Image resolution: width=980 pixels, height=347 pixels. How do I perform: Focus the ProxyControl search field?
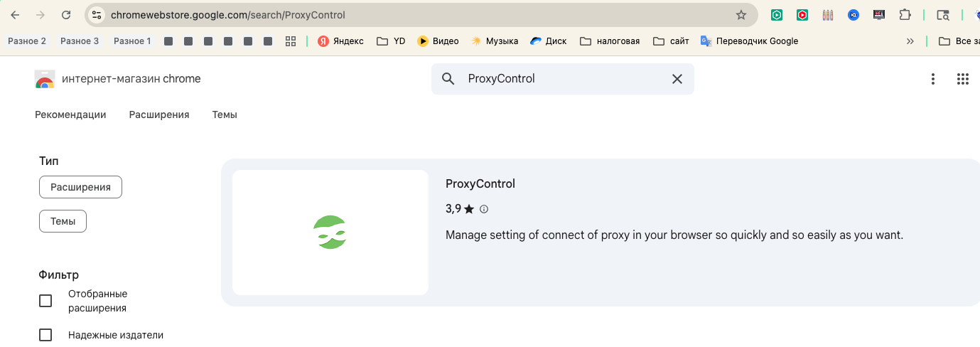click(x=563, y=79)
